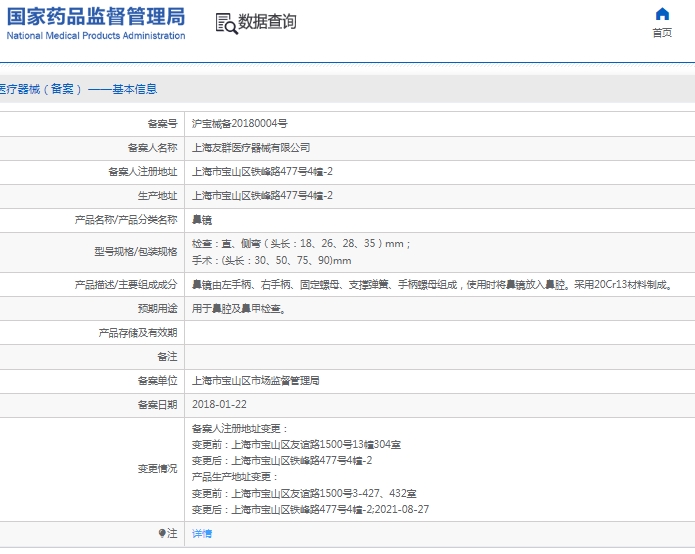Click the 型号规格/包装规格 label
The image size is (695, 554).
click(x=136, y=252)
